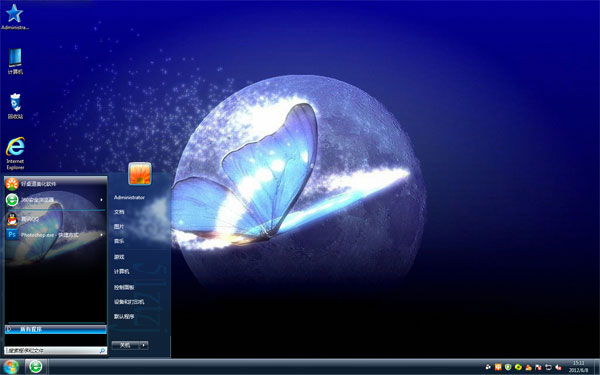Click the 好桌道 orange sun icon

pos(12,184)
